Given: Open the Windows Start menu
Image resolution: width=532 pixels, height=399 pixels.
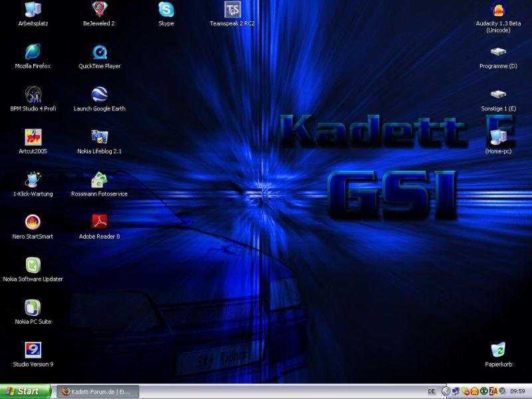Looking at the screenshot, I should click(x=25, y=392).
